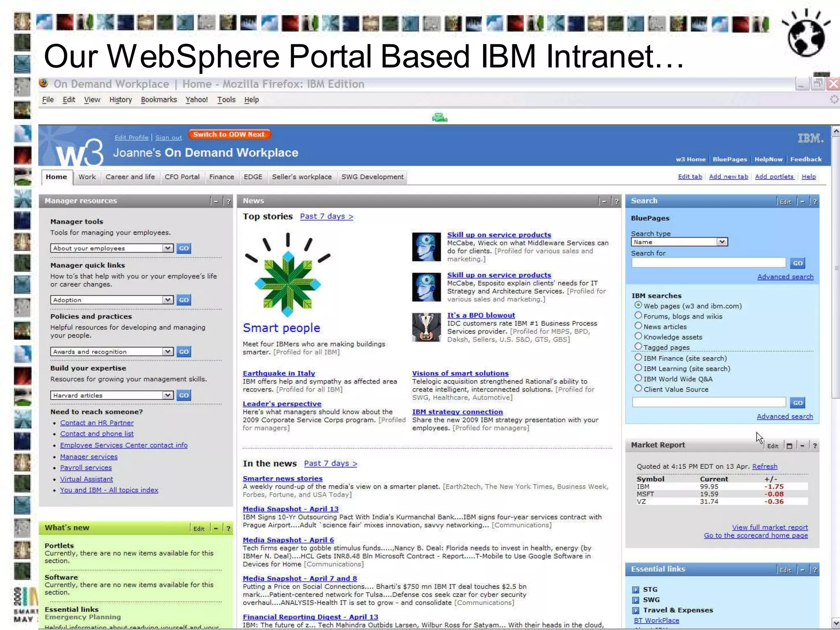840x630 pixels.
Task: Switch to the Work tab
Action: click(x=87, y=177)
